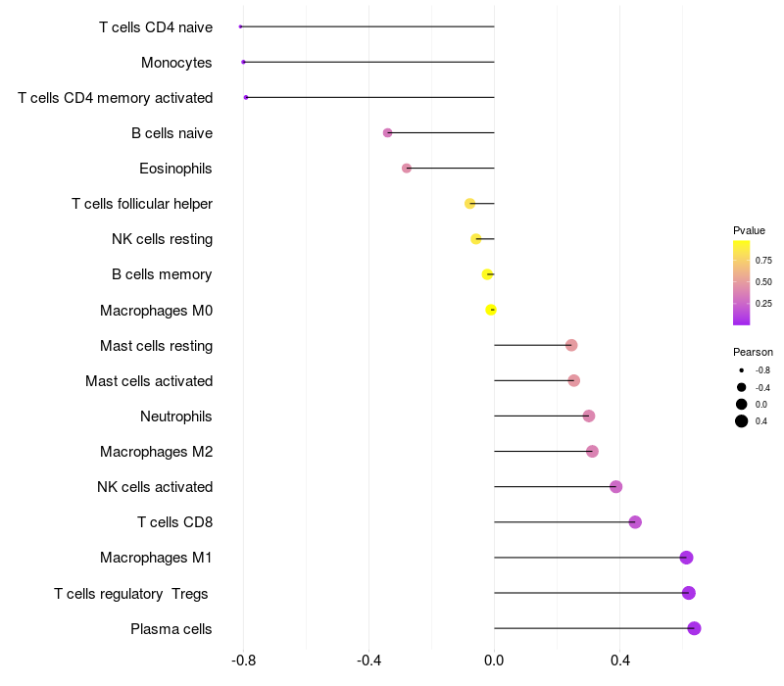This screenshot has height=686, width=784.
Task: Select the Monocytes data point
Action: tap(243, 62)
